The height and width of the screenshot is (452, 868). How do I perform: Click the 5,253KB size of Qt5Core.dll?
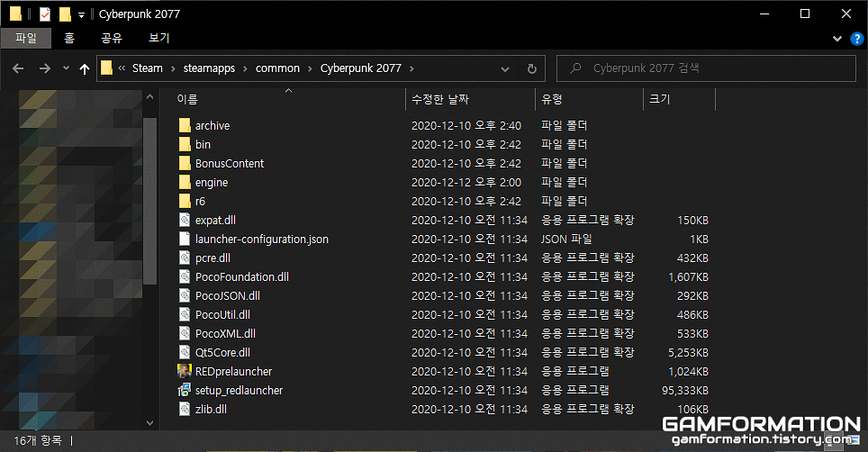[688, 352]
